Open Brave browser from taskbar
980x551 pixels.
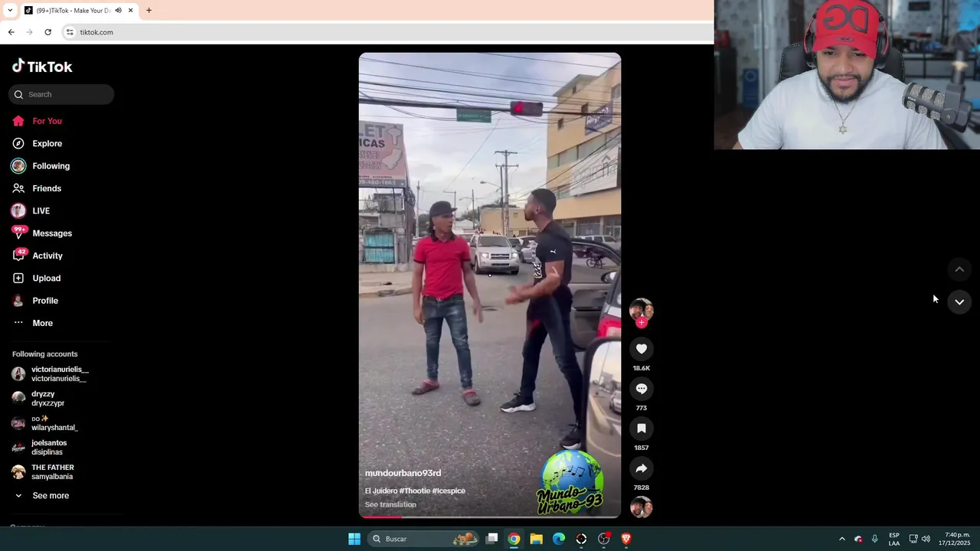click(626, 539)
